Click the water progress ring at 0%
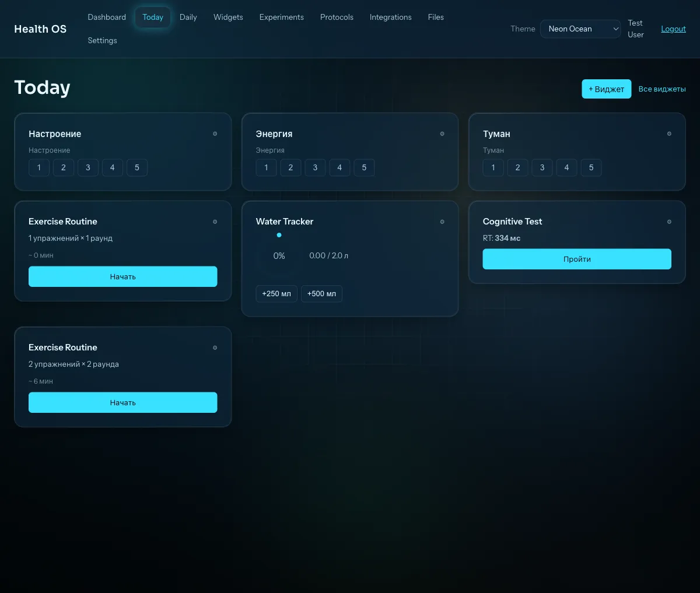The image size is (700, 593). click(279, 255)
